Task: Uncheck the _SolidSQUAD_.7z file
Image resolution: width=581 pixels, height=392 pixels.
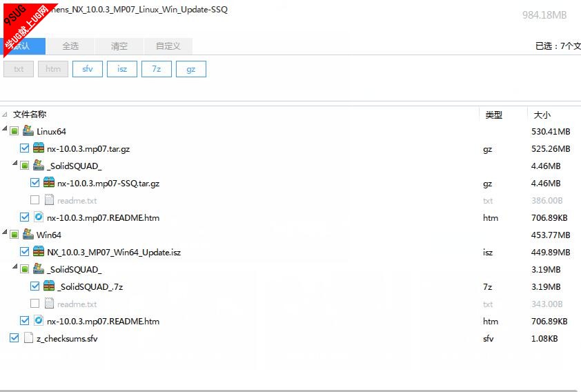Action: pyautogui.click(x=35, y=286)
